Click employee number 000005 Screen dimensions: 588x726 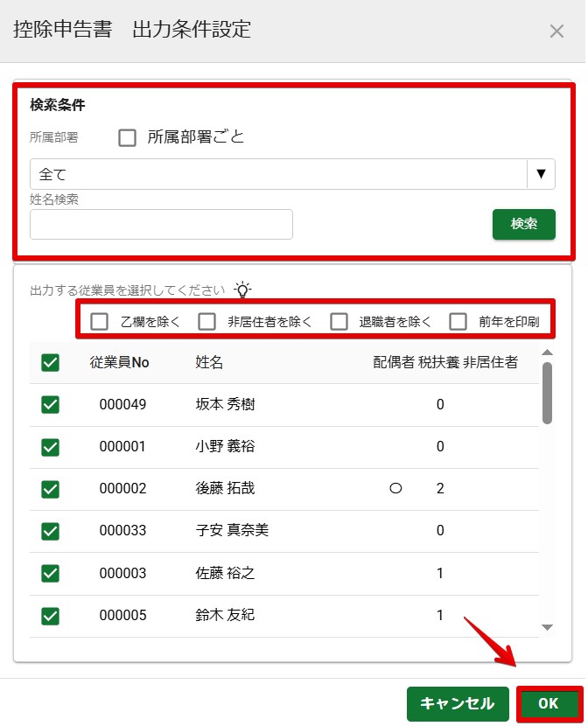122,615
